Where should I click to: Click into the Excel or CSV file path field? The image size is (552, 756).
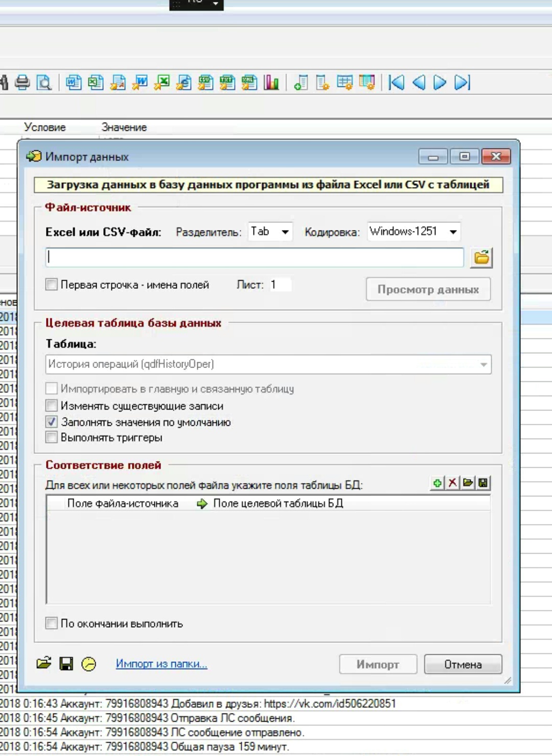coord(255,257)
